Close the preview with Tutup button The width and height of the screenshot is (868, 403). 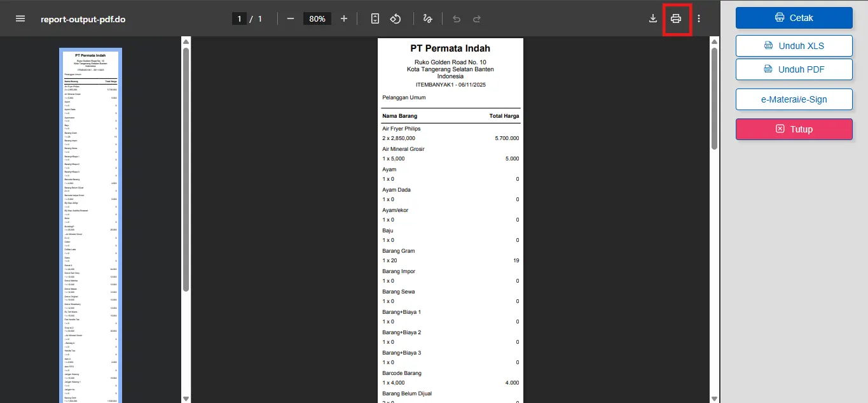[x=794, y=129]
